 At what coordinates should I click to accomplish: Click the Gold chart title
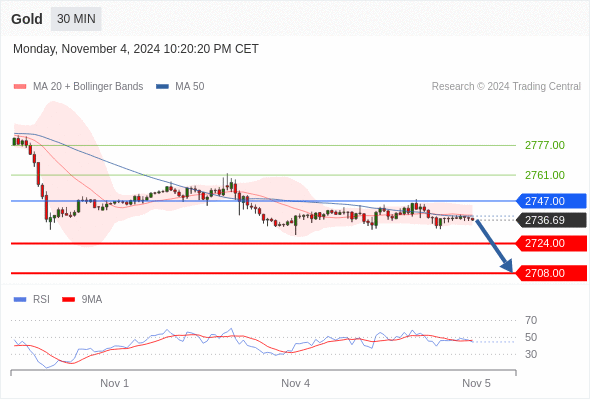(27, 19)
